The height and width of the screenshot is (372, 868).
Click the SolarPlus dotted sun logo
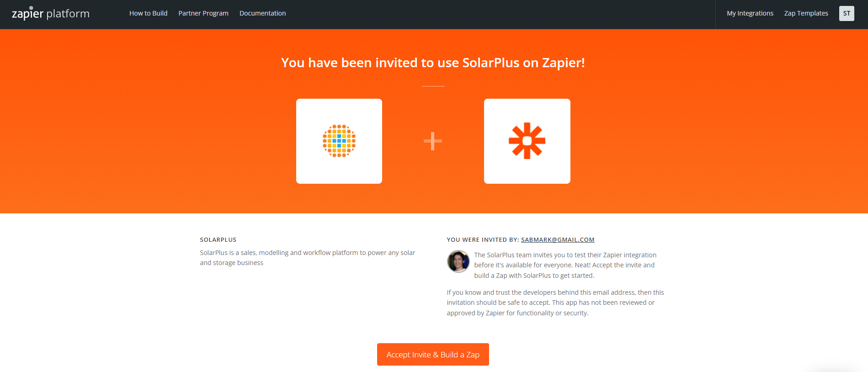pos(339,141)
